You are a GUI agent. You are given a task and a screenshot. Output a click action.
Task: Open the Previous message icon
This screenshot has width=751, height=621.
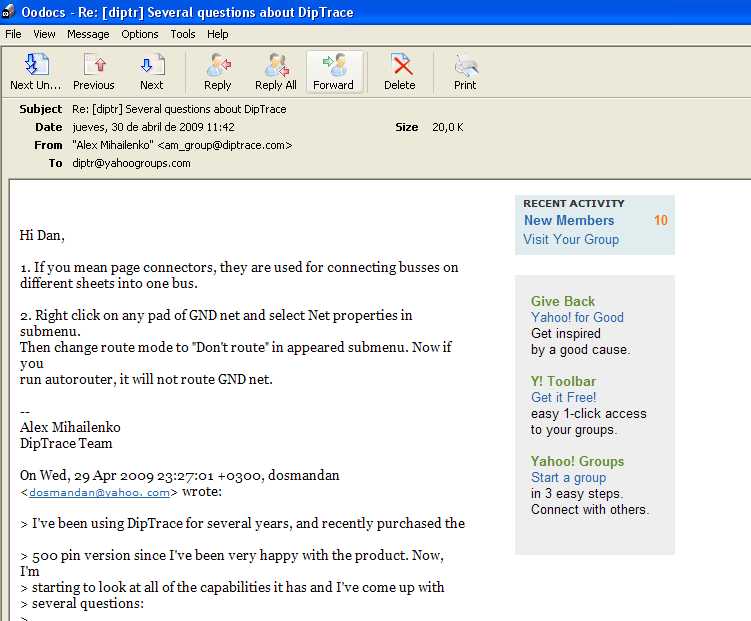pyautogui.click(x=94, y=72)
